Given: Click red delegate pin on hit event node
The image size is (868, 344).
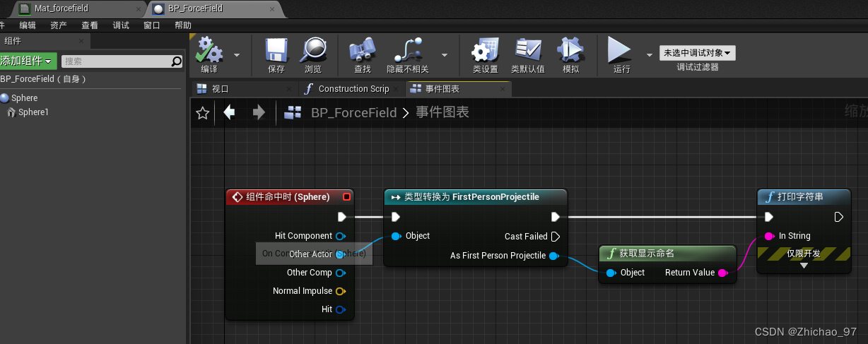Looking at the screenshot, I should tap(346, 197).
